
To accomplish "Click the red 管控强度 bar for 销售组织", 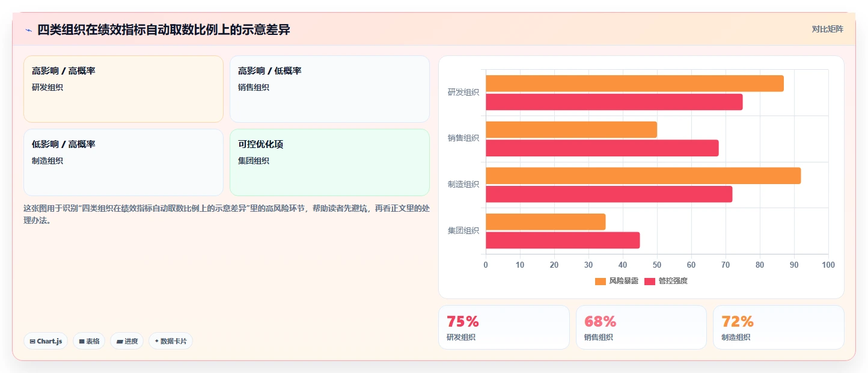I will coord(602,148).
